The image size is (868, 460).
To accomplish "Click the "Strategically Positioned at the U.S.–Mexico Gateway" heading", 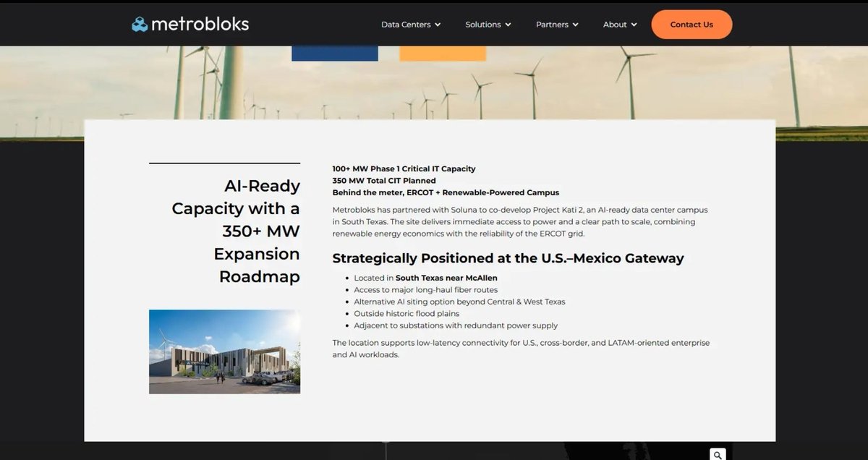I will (508, 258).
